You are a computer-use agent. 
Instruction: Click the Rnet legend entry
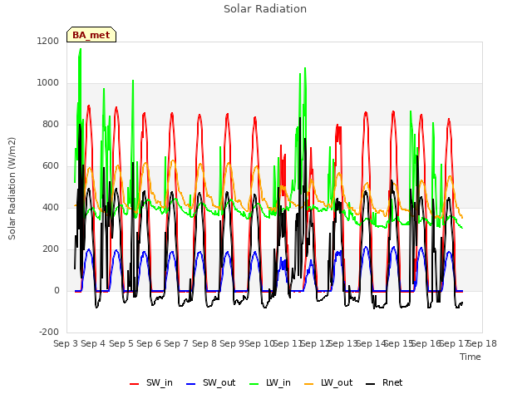(384, 383)
